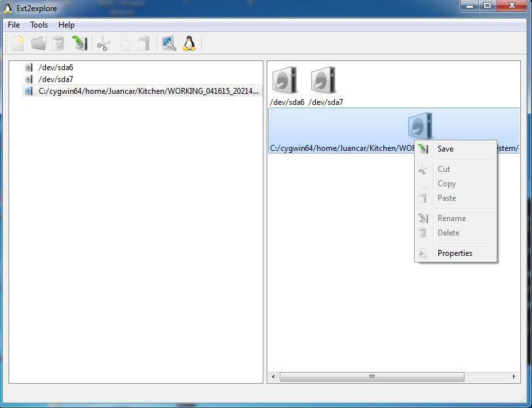This screenshot has width=532, height=408.
Task: Select the /dev/sda6 disk icon in right pane
Action: pos(284,80)
